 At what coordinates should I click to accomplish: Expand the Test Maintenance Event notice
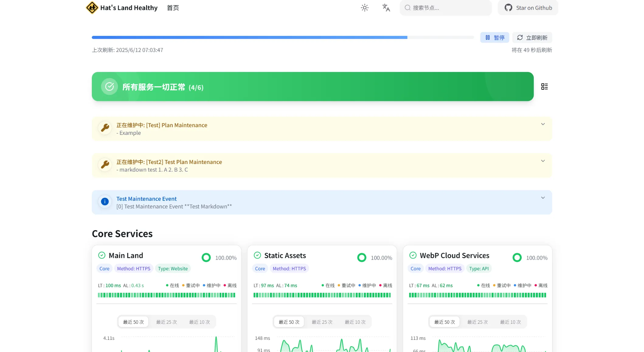(x=543, y=198)
